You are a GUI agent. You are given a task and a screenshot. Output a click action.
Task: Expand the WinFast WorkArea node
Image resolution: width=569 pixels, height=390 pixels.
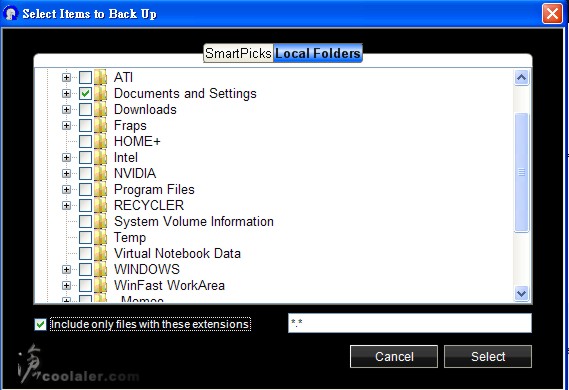(66, 285)
